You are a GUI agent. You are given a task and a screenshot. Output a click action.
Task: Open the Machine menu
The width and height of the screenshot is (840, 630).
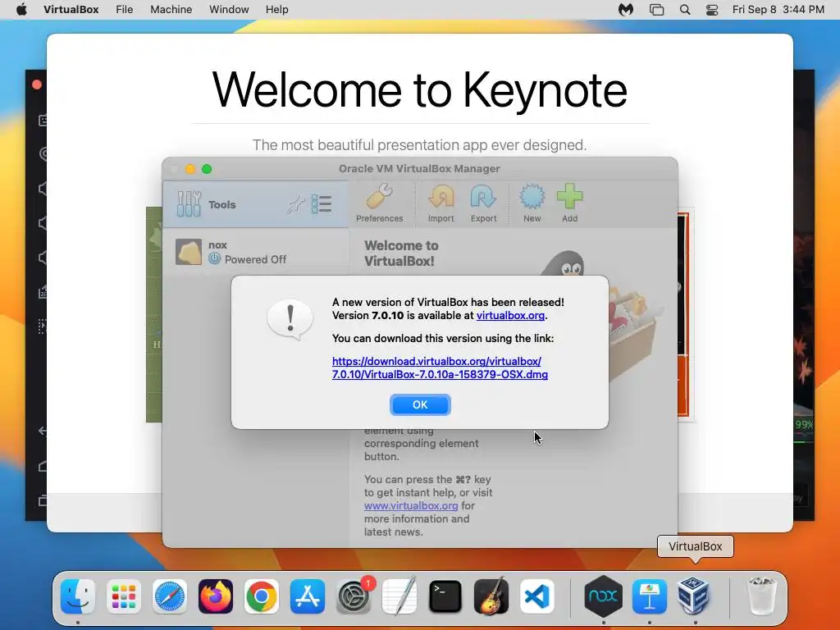171,10
